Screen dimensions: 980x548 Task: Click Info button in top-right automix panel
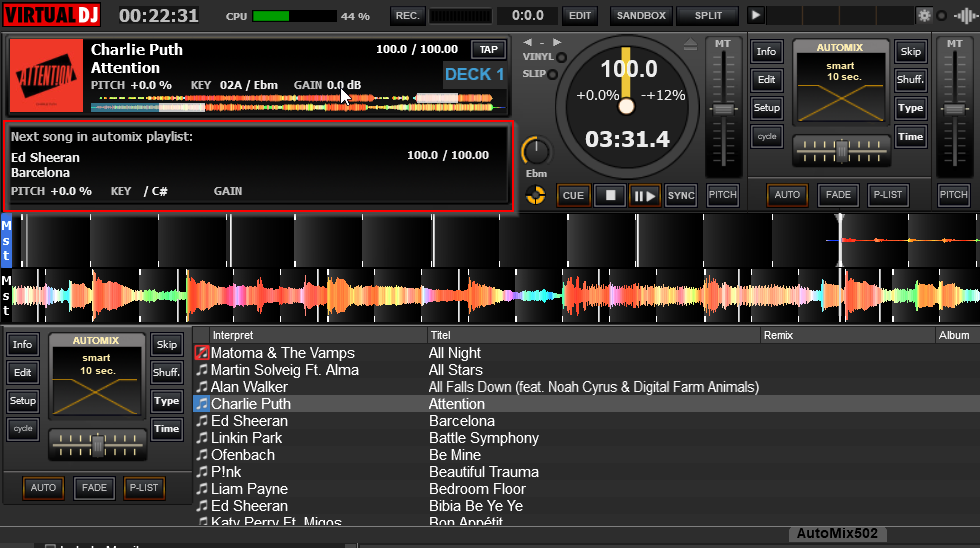[x=766, y=51]
